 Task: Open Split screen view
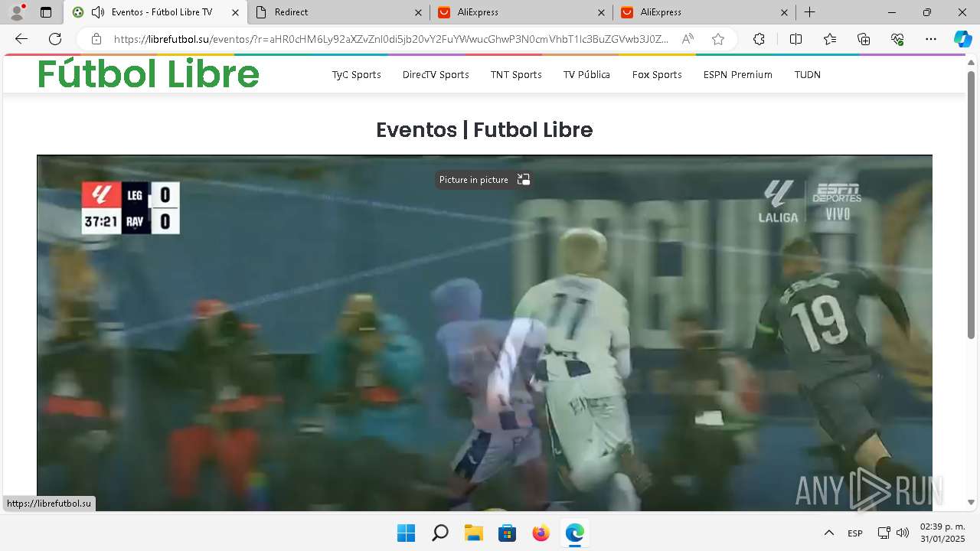[x=795, y=39]
